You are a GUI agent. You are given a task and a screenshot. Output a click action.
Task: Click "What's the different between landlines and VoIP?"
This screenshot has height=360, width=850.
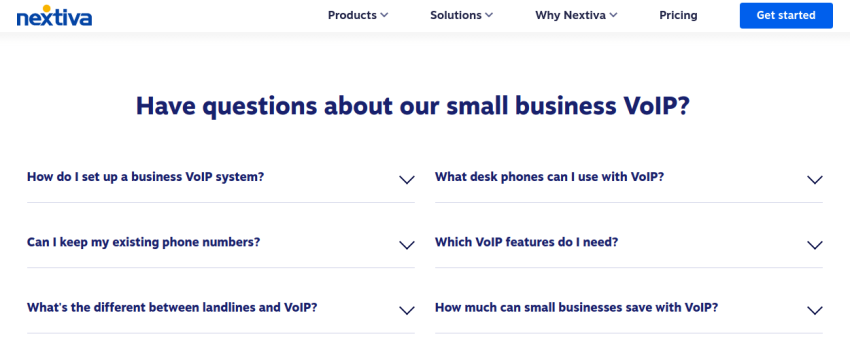coord(172,307)
